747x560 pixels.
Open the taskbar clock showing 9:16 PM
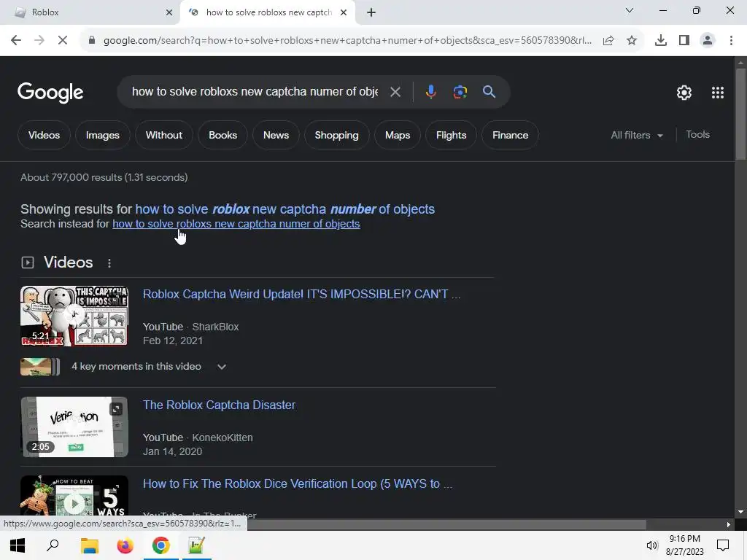click(684, 545)
